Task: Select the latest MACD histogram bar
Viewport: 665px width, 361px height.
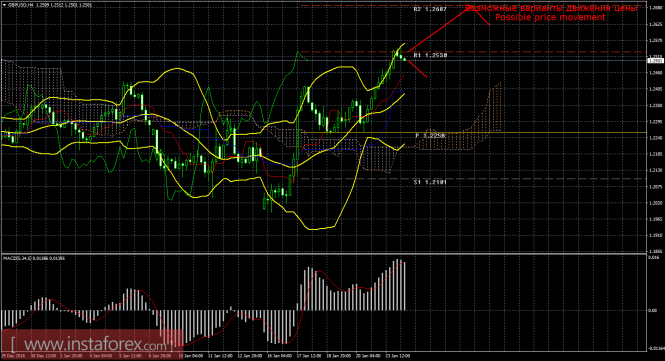Action: [404, 286]
